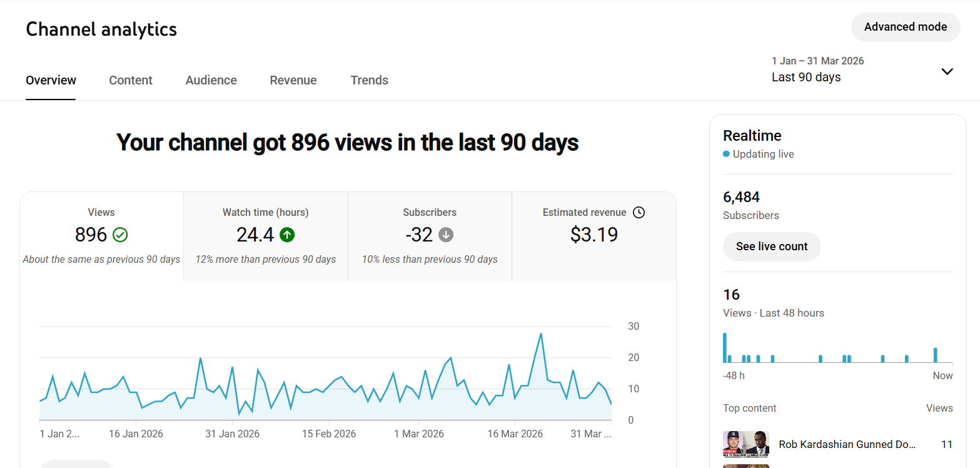
Task: Click the Rob Kardashian video thumbnail
Action: [745, 444]
